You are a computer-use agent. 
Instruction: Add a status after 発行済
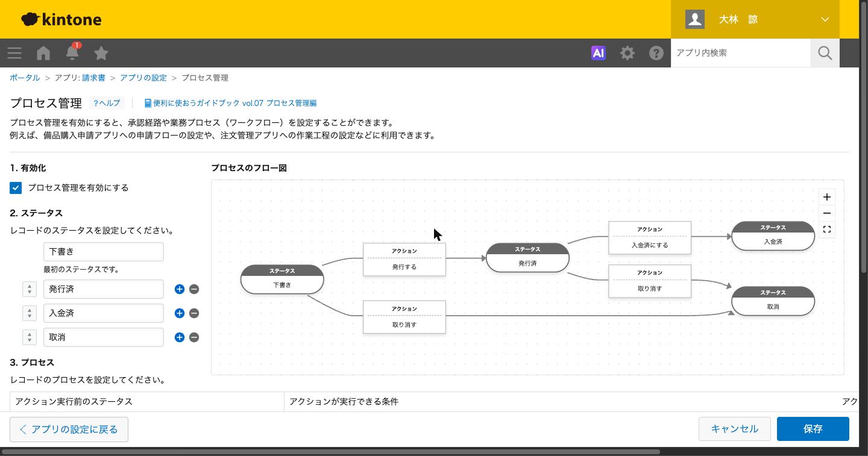click(x=179, y=289)
